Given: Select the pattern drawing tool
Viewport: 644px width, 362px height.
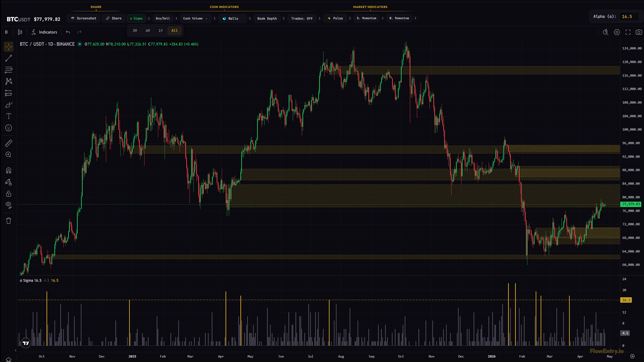Looking at the screenshot, I should 9,81.
